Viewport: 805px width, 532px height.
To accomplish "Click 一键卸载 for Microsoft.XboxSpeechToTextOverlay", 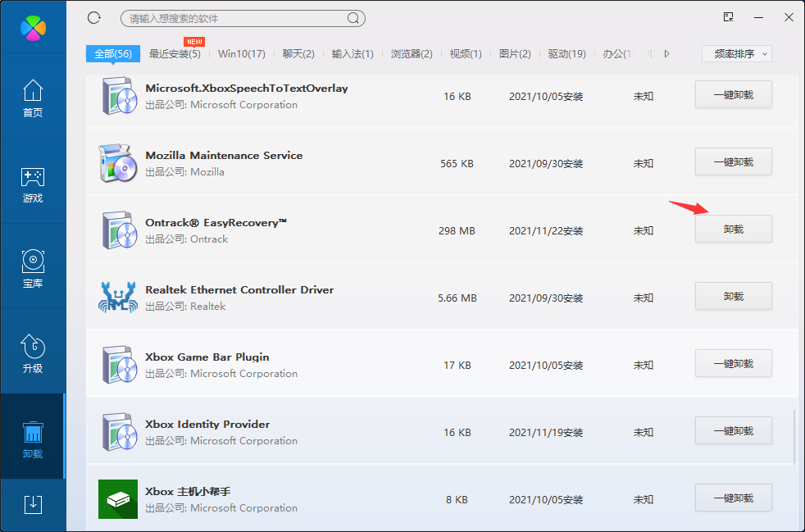I will (x=734, y=94).
